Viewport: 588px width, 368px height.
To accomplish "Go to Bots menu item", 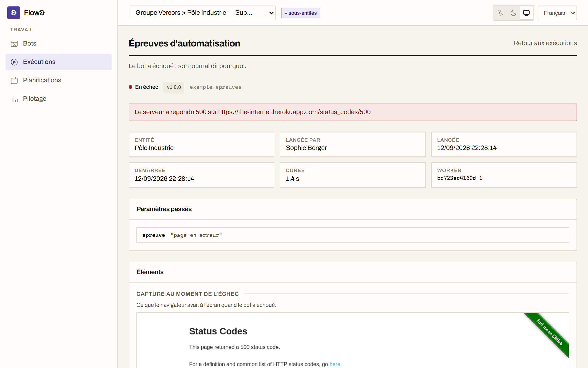I will (x=59, y=43).
